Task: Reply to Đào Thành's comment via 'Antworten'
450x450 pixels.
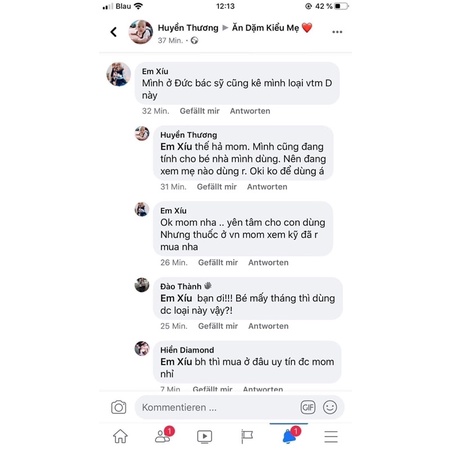Action: tap(268, 326)
